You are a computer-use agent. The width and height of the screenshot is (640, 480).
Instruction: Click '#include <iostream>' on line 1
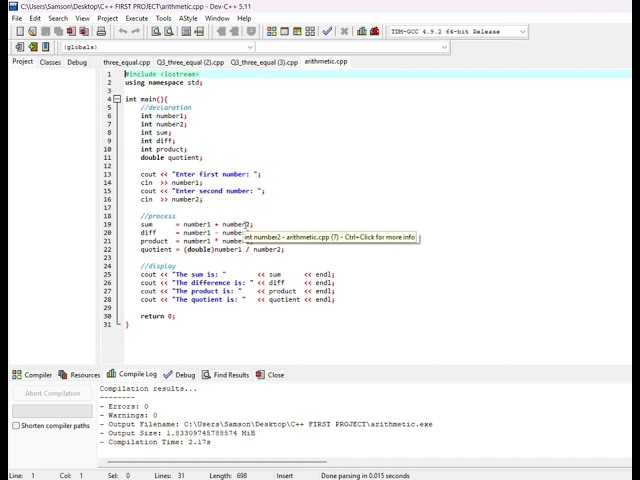coord(162,74)
